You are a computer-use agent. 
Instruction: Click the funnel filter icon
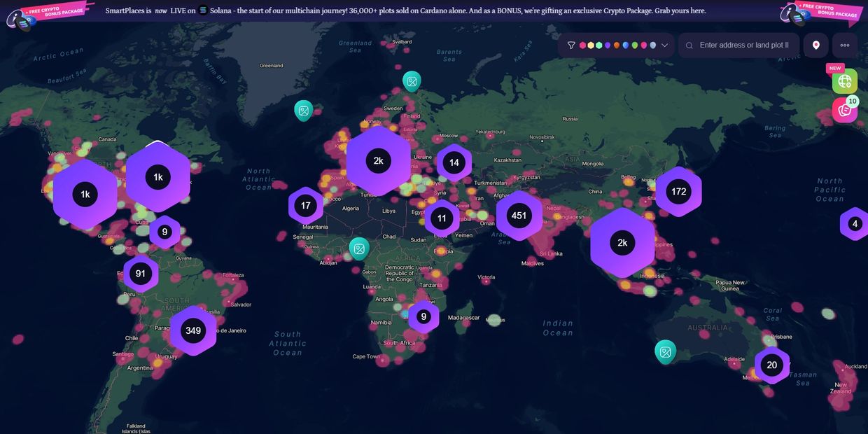point(571,45)
